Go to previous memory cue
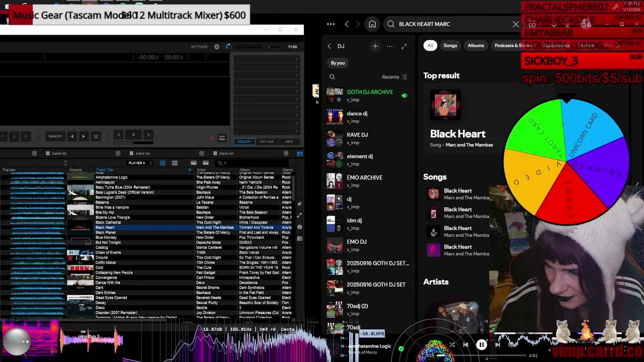 click(72, 136)
